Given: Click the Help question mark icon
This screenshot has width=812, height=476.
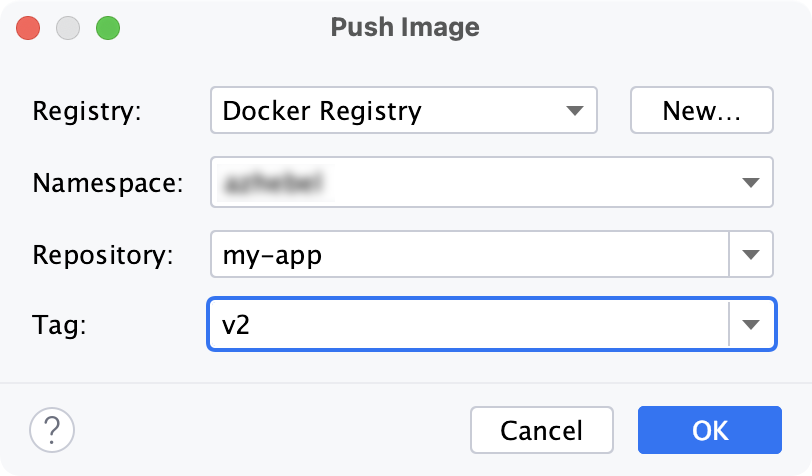Looking at the screenshot, I should (52, 430).
